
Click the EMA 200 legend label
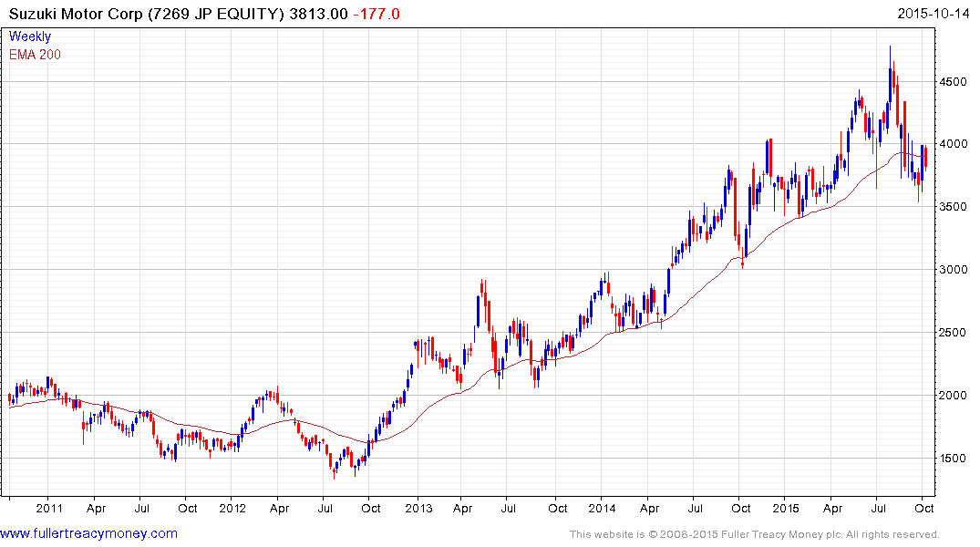pyautogui.click(x=35, y=55)
